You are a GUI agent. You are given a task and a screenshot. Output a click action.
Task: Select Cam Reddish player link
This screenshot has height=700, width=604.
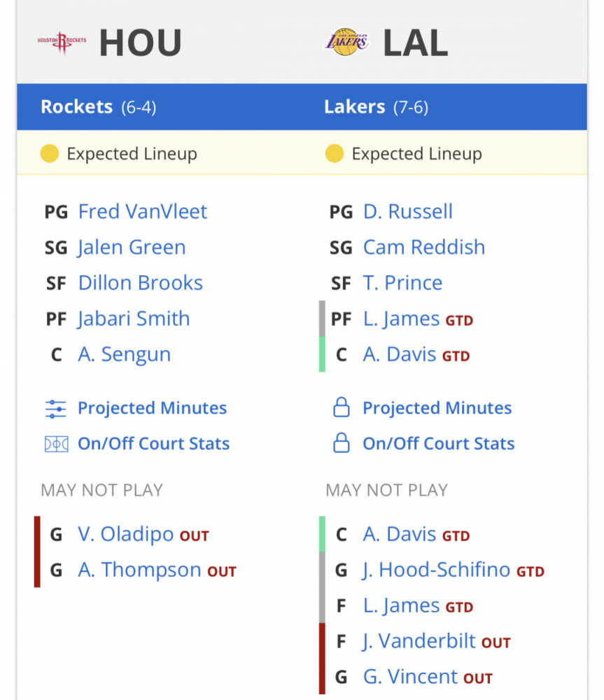click(424, 247)
